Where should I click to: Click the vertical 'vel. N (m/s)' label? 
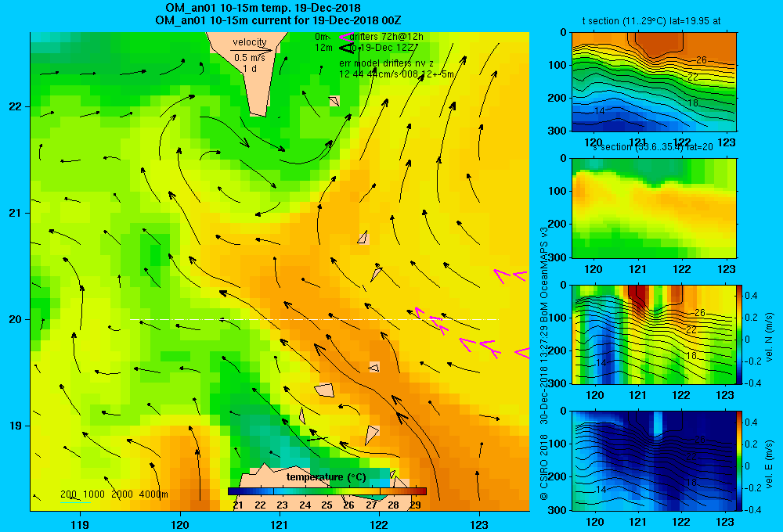click(770, 337)
